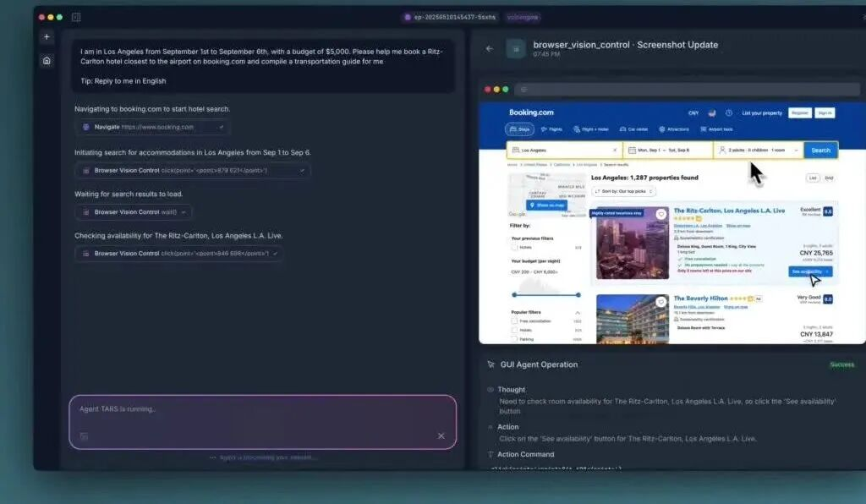Open the CNY currency selector
This screenshot has width=866, height=504.
tap(693, 113)
